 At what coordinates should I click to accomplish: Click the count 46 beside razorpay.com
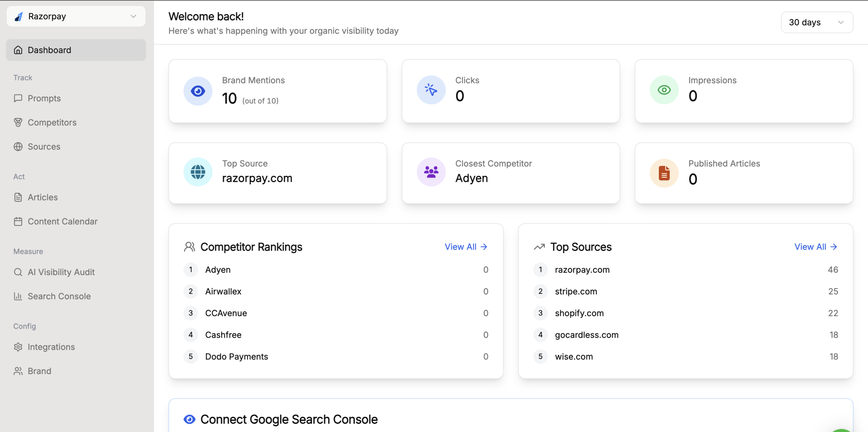pyautogui.click(x=833, y=270)
